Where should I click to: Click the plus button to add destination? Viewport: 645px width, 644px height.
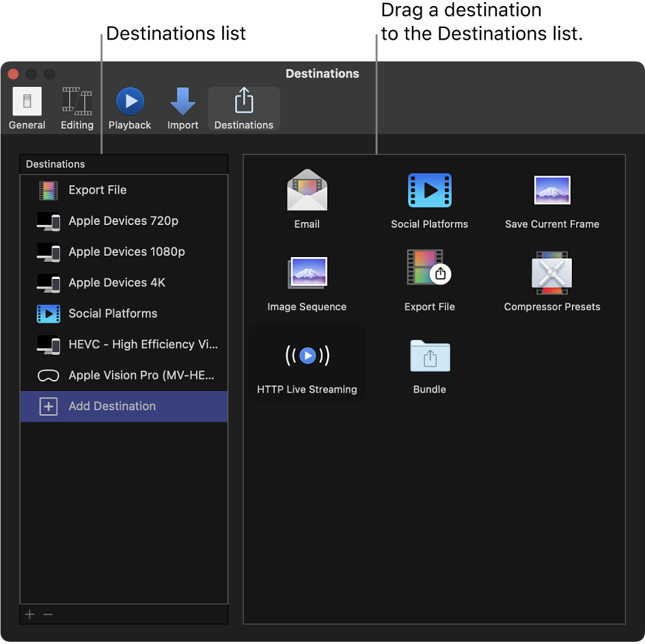tap(29, 614)
